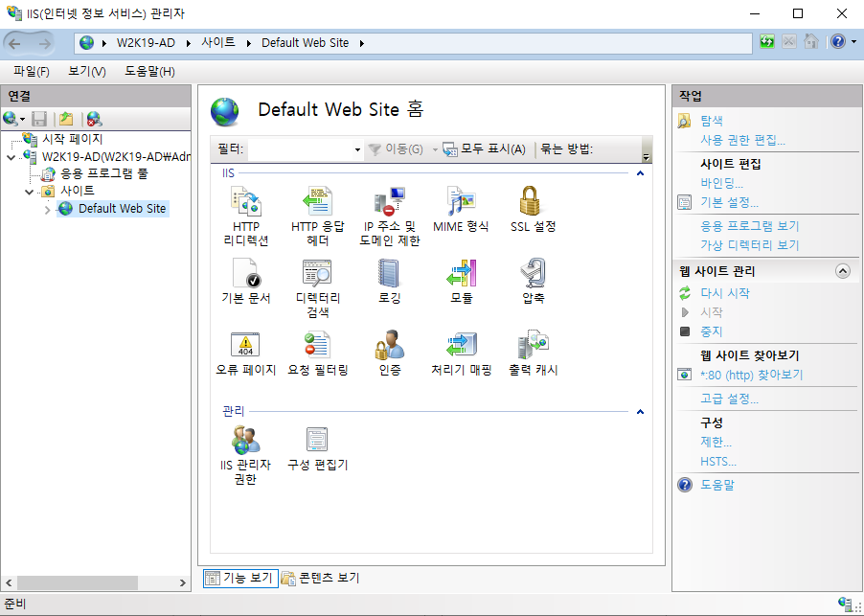864x616 pixels.
Task: Click the 탐색 action link
Action: (712, 121)
